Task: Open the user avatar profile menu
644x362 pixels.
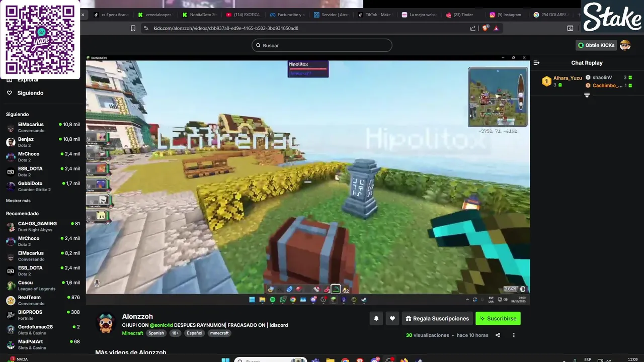Action: (x=625, y=45)
